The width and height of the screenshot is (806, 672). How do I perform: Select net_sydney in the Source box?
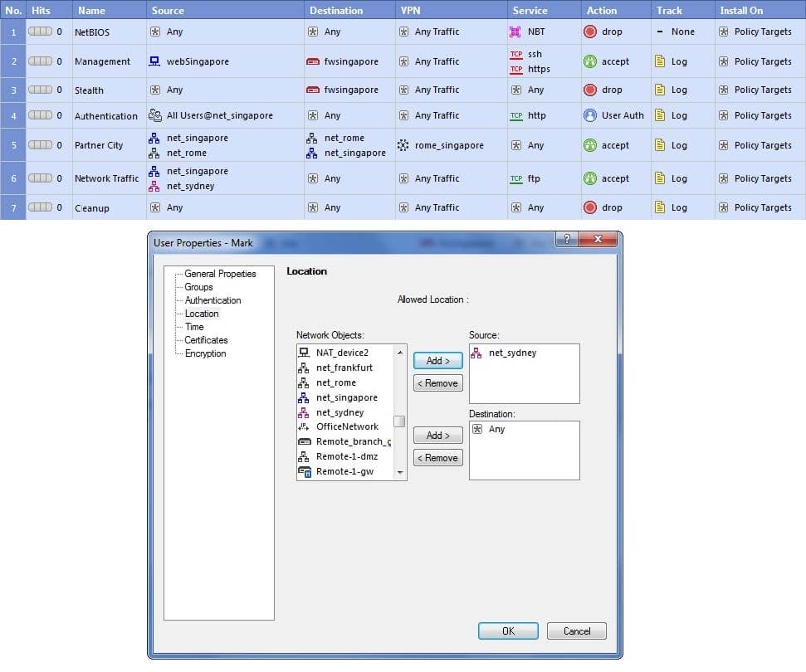512,353
